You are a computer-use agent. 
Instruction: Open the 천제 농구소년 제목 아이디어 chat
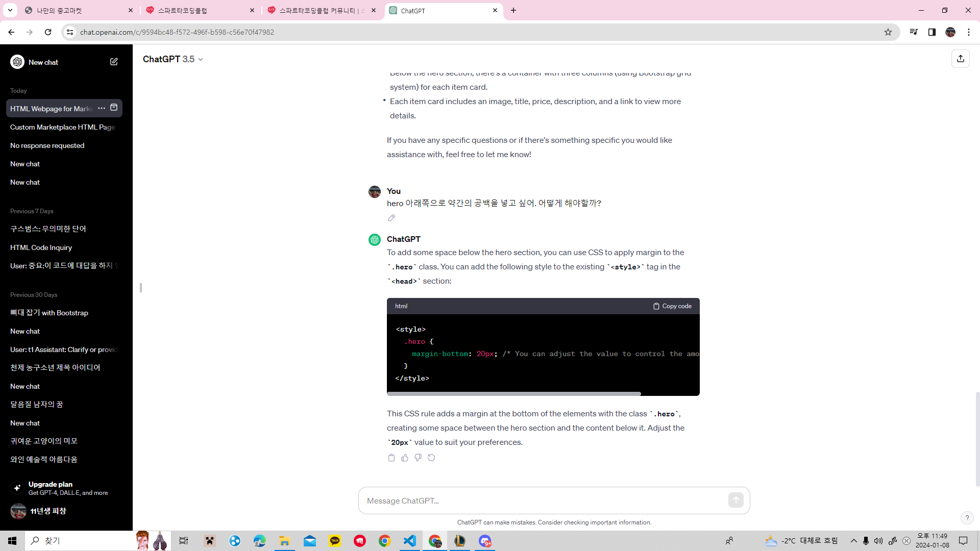(64, 368)
